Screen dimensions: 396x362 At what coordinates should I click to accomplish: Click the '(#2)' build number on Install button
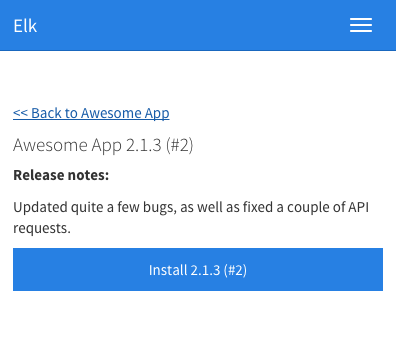point(235,270)
